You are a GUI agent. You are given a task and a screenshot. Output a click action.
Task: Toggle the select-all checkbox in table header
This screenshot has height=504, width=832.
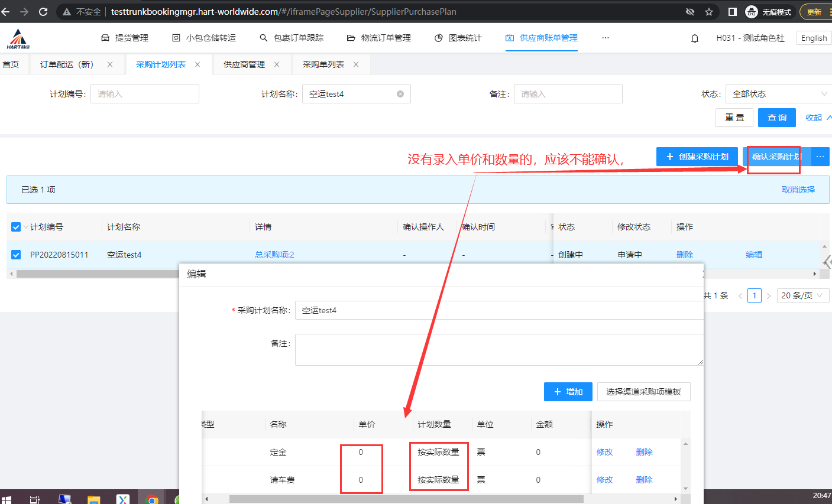16,227
